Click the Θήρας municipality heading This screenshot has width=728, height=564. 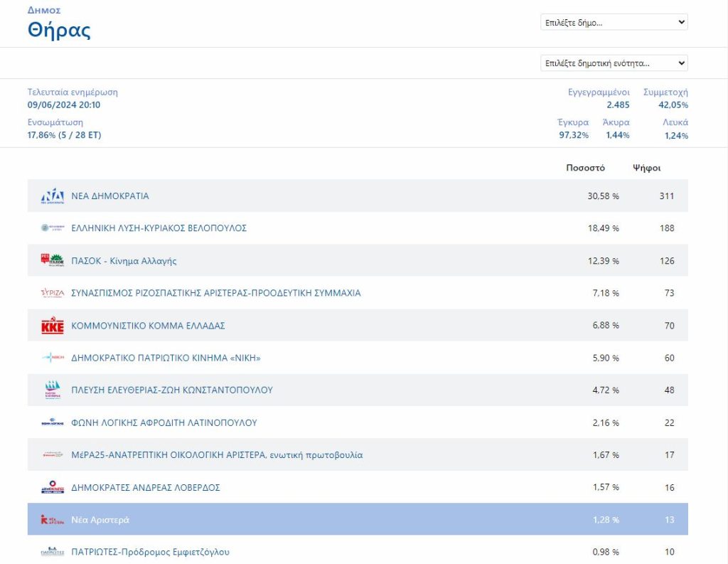[x=59, y=30]
